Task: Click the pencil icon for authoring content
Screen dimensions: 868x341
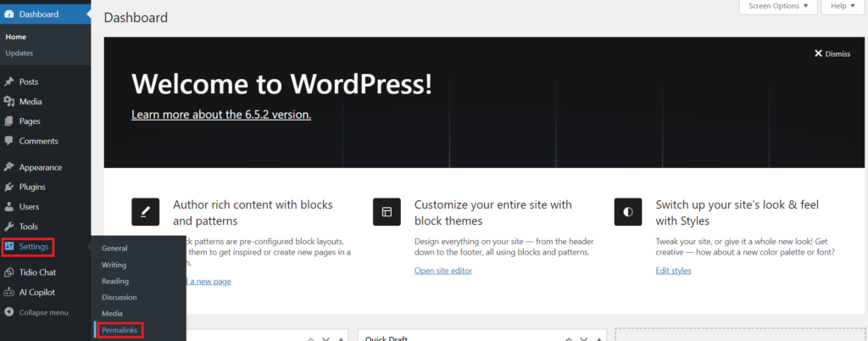Action: (x=146, y=212)
